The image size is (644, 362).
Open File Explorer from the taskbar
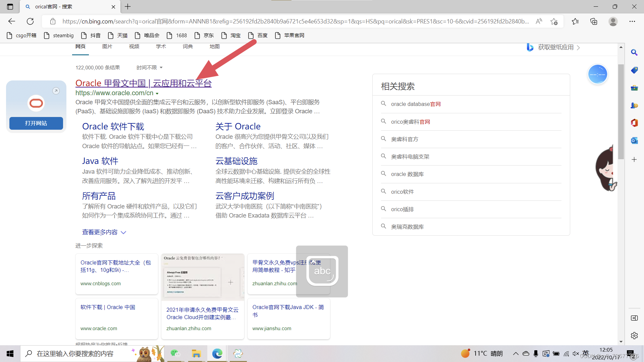(x=196, y=354)
